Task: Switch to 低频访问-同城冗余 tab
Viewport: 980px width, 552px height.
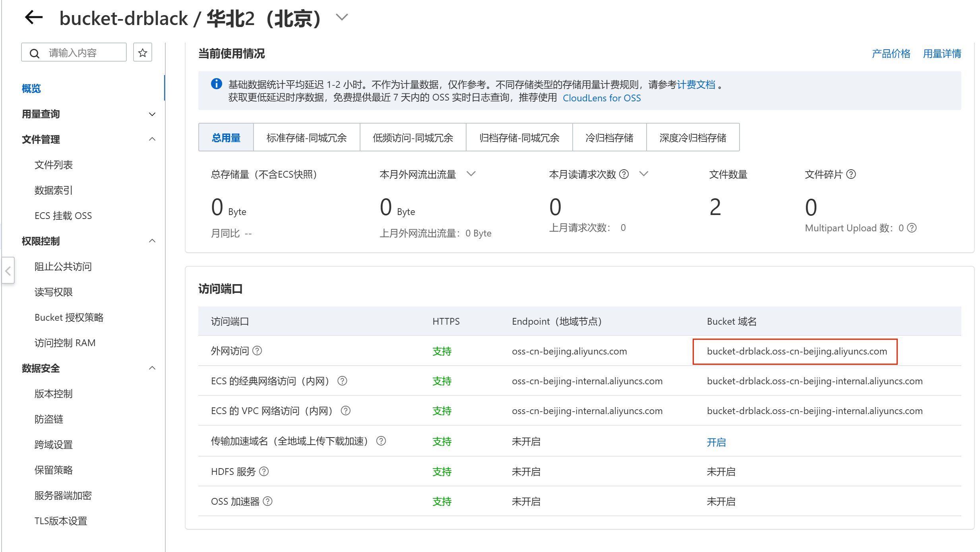Action: [x=413, y=138]
